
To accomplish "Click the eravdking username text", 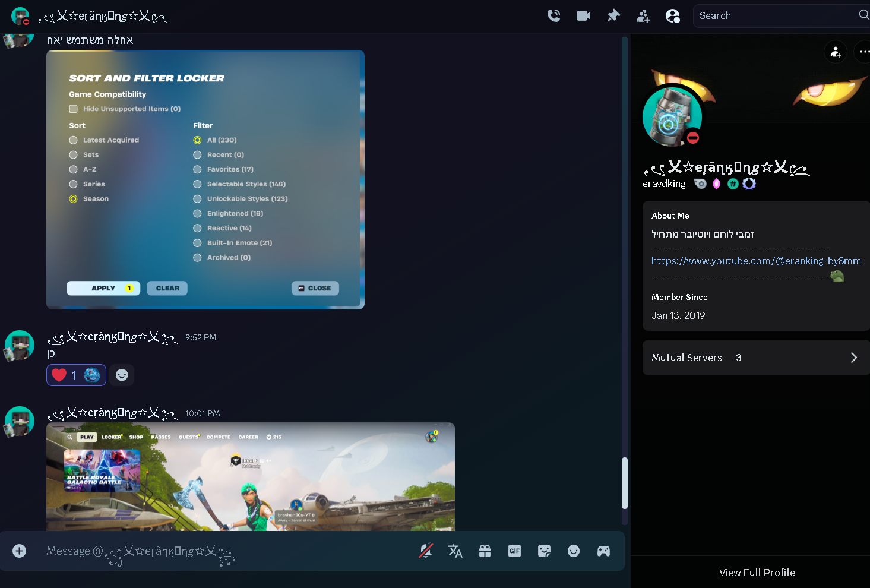I will coord(664,184).
